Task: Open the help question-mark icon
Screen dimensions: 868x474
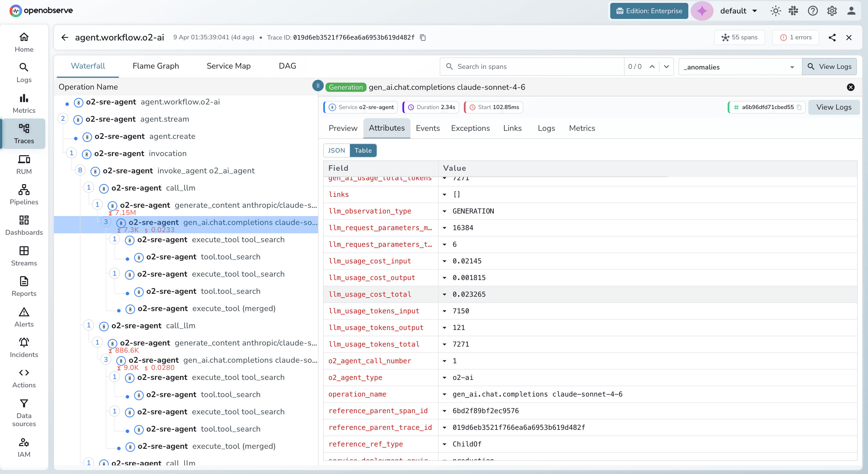Action: [812, 11]
